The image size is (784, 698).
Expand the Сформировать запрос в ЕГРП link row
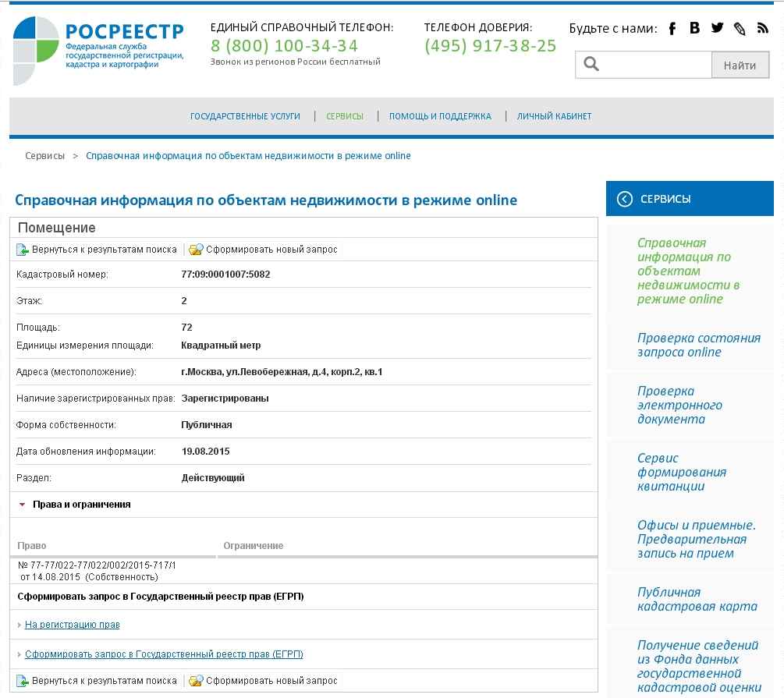pos(20,654)
